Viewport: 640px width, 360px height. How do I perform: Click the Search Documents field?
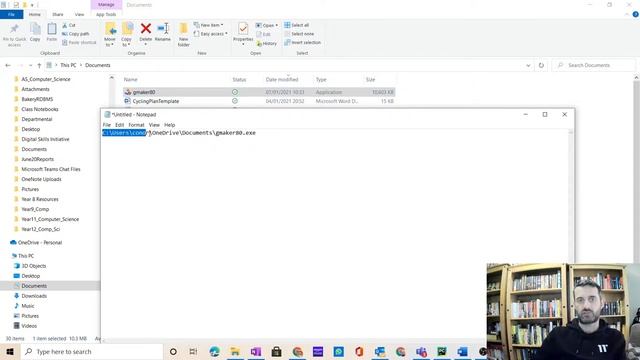pos(594,65)
